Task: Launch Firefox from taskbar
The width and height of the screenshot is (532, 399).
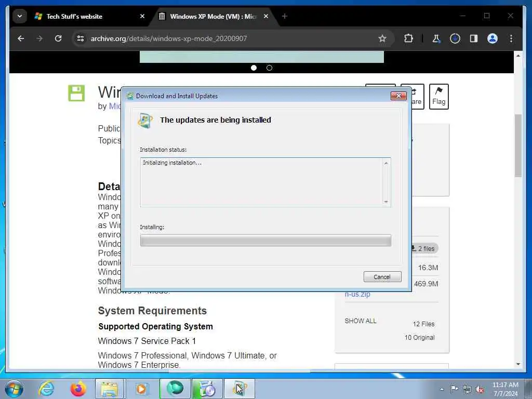Action: point(78,389)
